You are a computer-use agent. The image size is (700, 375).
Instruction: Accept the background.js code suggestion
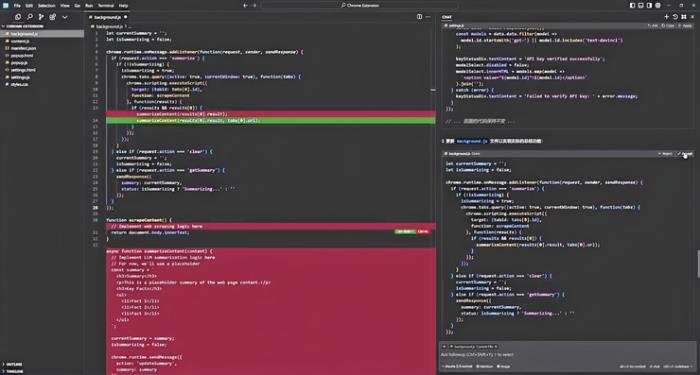[685, 154]
